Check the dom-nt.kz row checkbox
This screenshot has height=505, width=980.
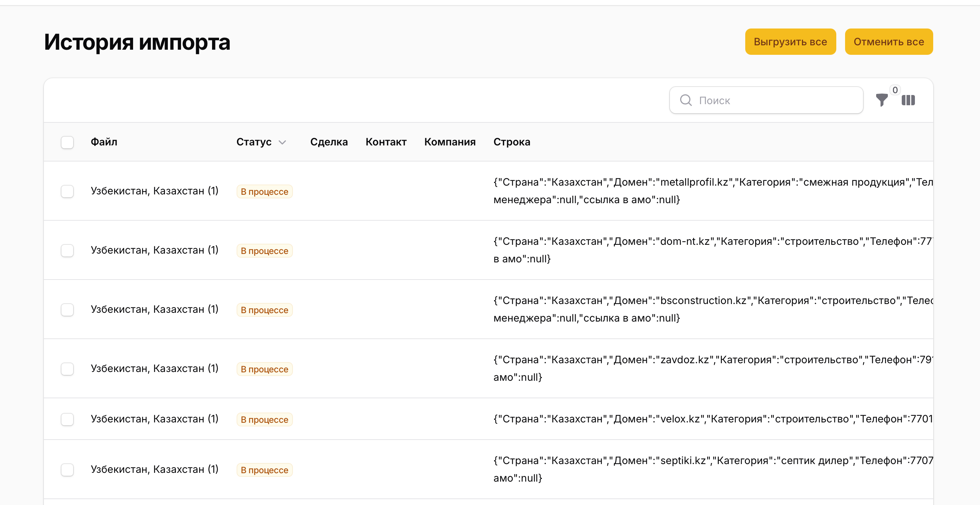(x=67, y=251)
